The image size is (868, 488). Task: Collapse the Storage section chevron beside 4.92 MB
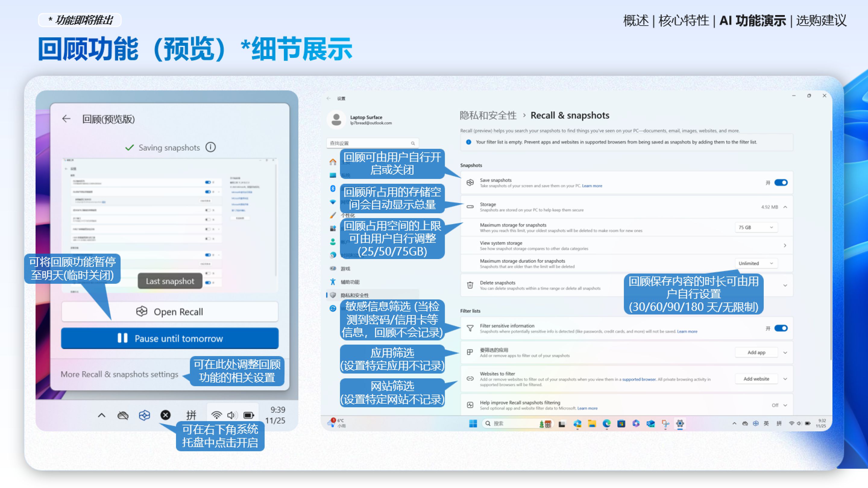pyautogui.click(x=785, y=207)
